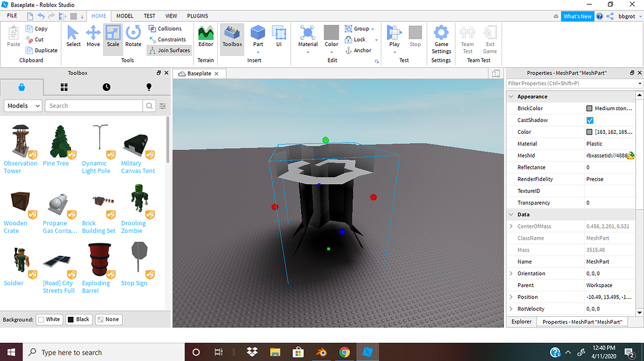The width and height of the screenshot is (644, 361).
Task: Expand the RotVelocity property
Action: click(x=511, y=309)
